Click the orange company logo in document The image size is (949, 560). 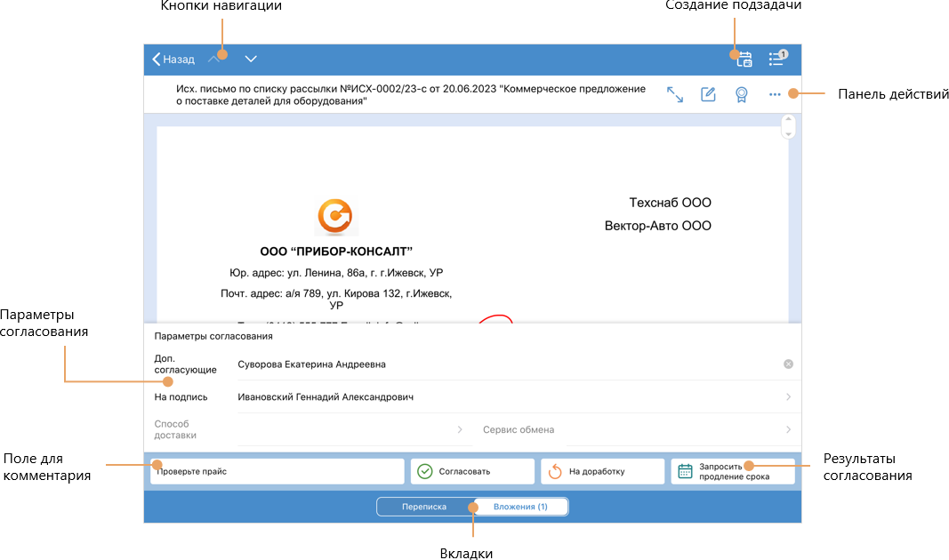tap(335, 216)
